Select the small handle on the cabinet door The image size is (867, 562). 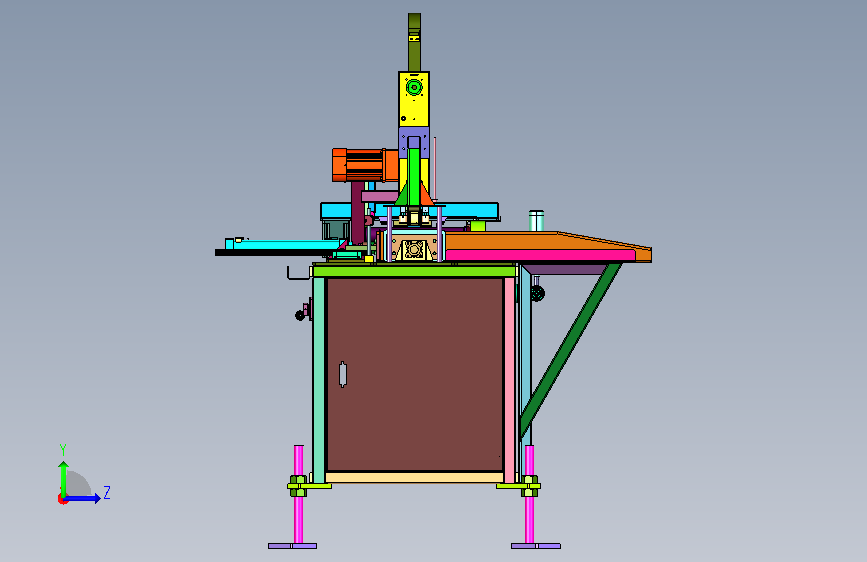343,374
